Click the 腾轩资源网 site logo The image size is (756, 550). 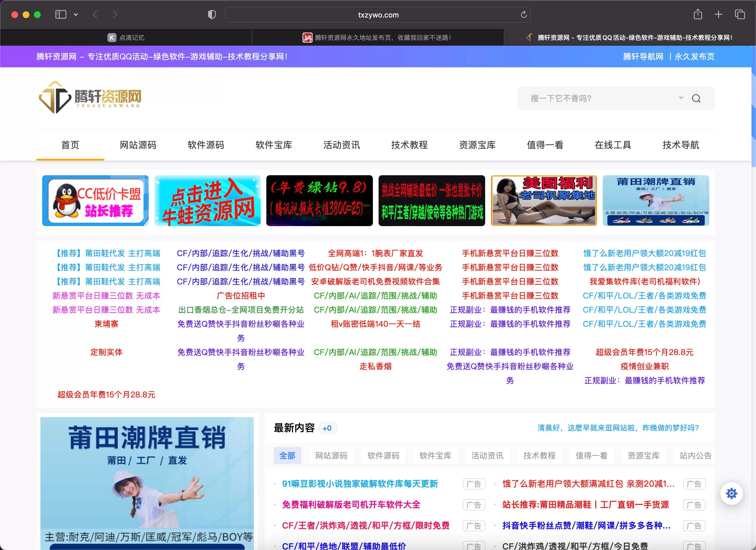[x=90, y=97]
